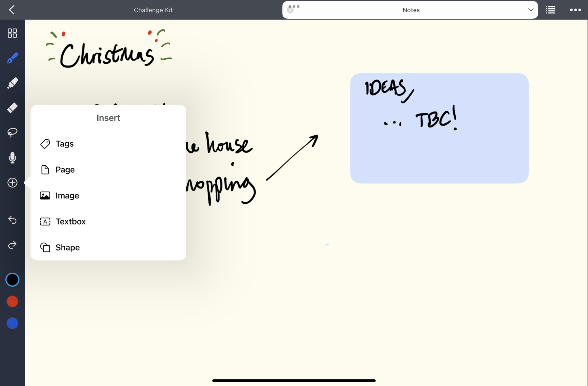The width and height of the screenshot is (588, 386).
Task: Activate the Eraser tool
Action: (x=12, y=107)
